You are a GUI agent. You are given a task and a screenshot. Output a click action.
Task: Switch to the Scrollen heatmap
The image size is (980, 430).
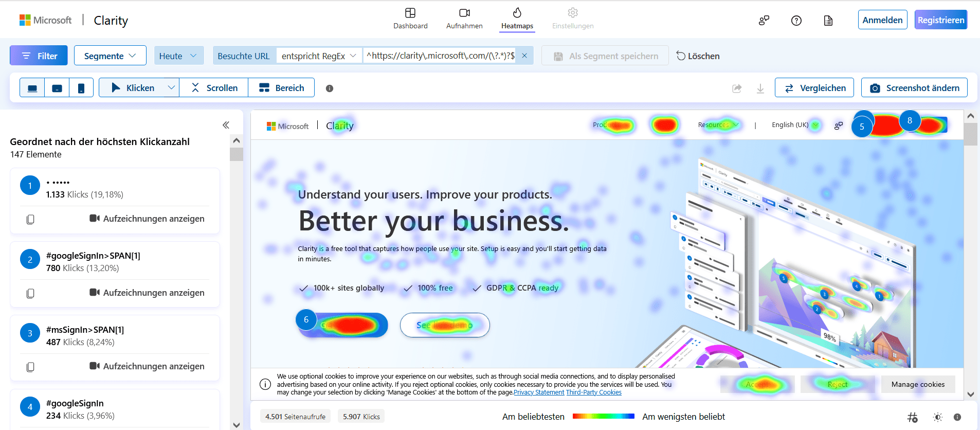[x=214, y=88]
